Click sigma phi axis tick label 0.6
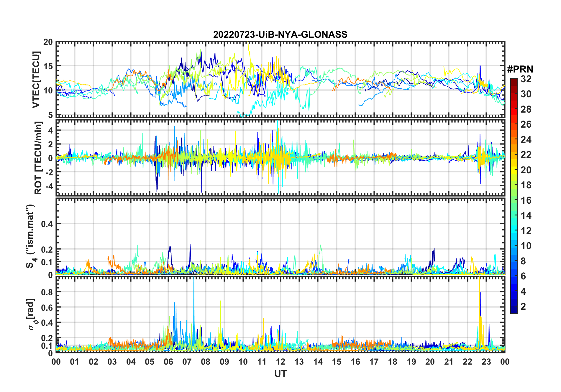Screen dimensions: 561x392 pyautogui.click(x=47, y=307)
